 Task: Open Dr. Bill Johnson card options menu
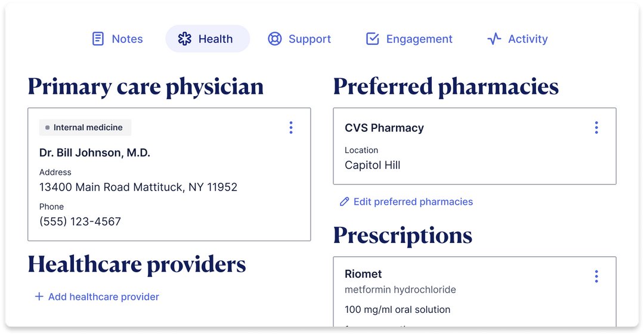(x=291, y=127)
